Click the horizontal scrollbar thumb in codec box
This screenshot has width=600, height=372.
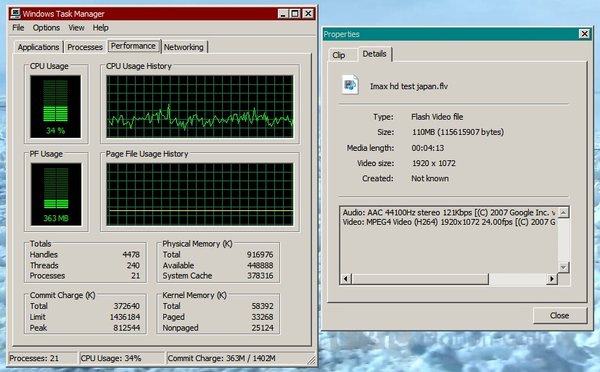pyautogui.click(x=420, y=279)
